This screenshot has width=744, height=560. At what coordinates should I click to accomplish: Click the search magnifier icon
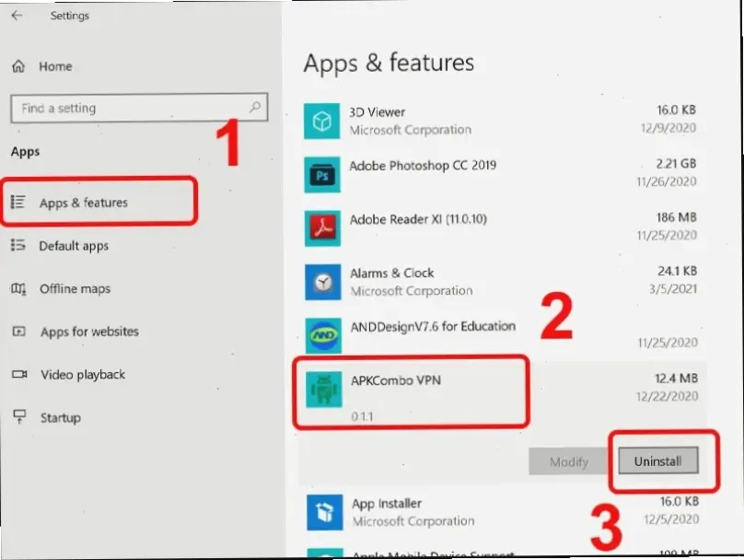255,108
